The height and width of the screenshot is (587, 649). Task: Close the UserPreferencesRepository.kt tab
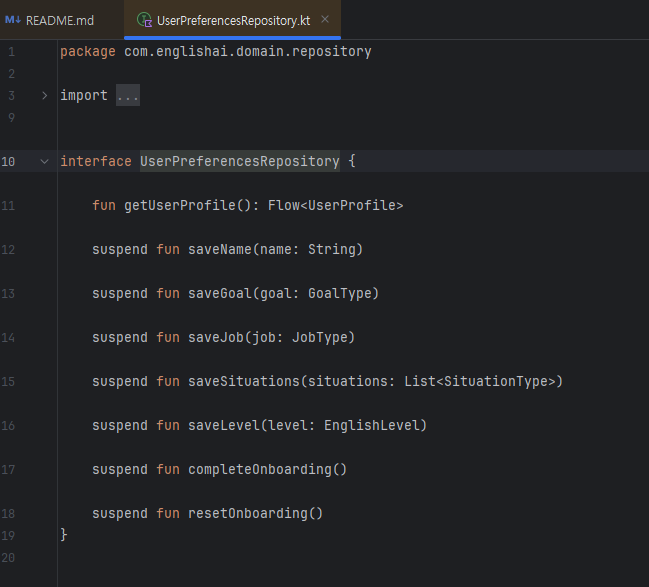[325, 19]
